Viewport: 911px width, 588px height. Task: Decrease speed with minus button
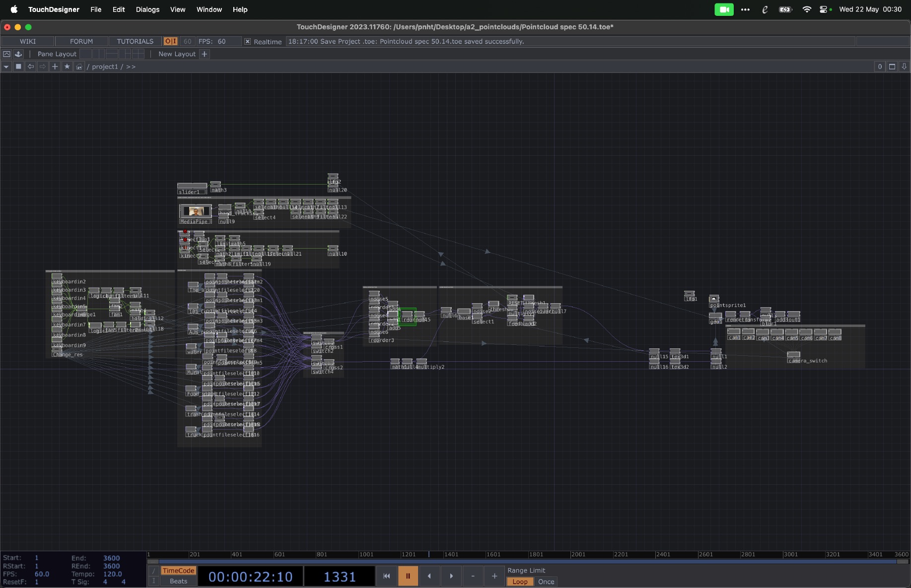point(473,576)
